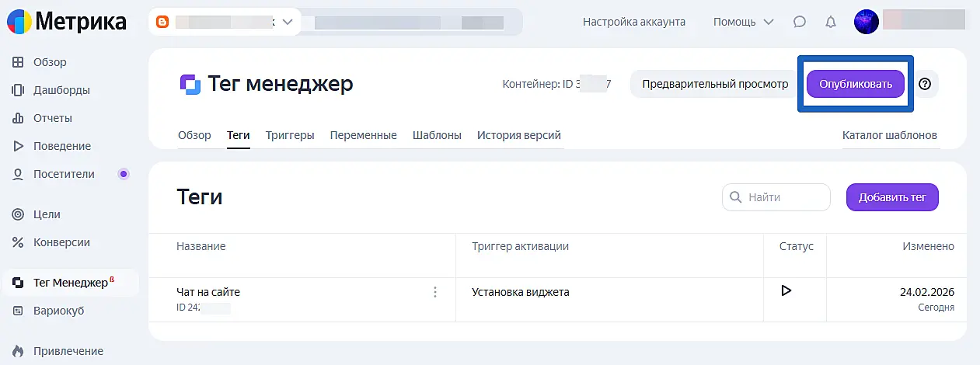The width and height of the screenshot is (980, 365).
Task: Expand Поведение section in sidebar
Action: [x=61, y=146]
